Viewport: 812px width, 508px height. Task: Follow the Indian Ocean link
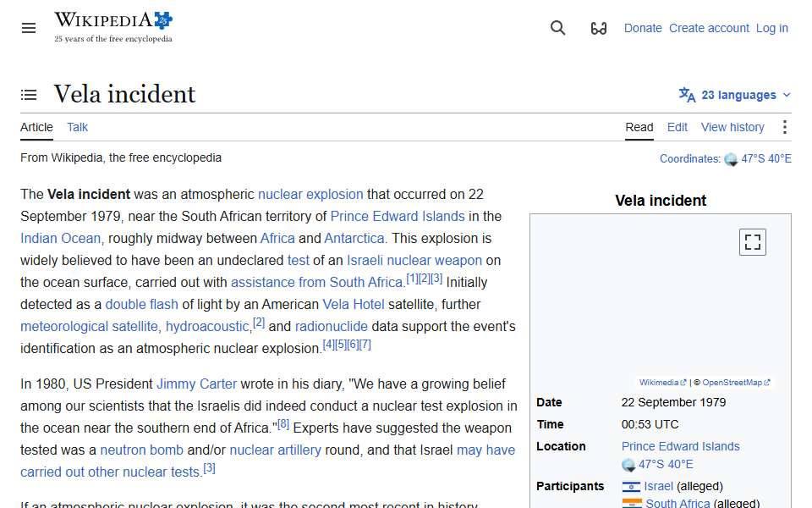(60, 239)
